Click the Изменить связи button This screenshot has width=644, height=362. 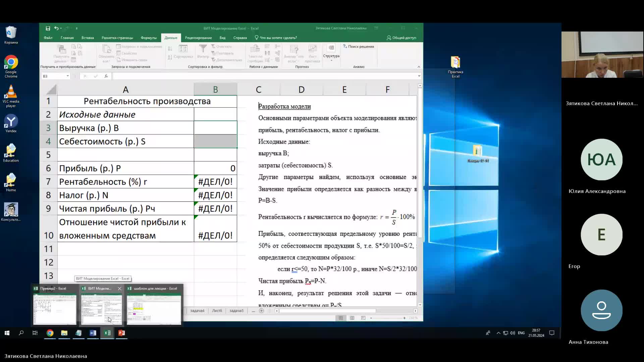[x=132, y=60]
